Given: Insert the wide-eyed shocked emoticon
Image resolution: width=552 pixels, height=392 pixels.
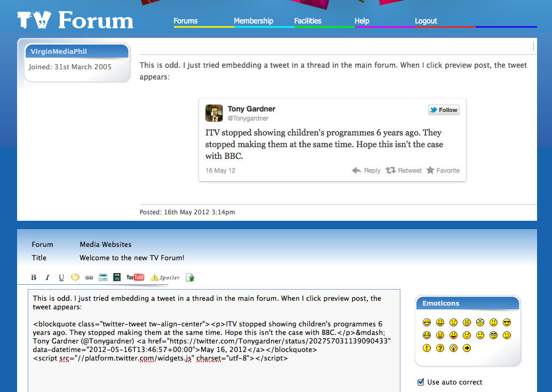Looking at the screenshot, I should point(480,322).
